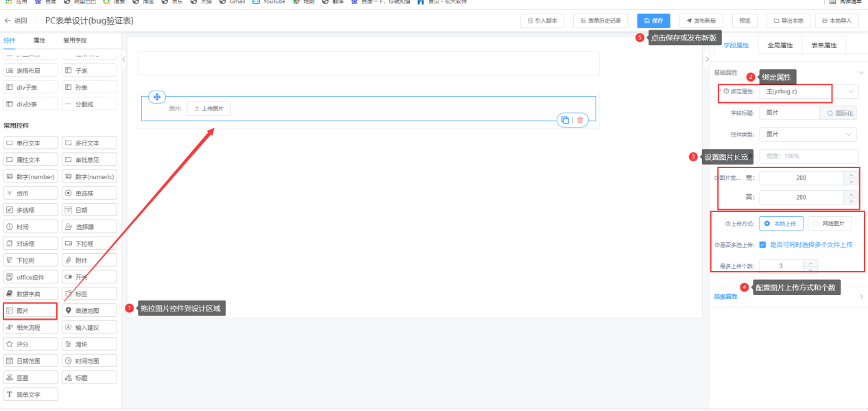
Task: Collapse the 基础属性 section
Action: [x=861, y=72]
